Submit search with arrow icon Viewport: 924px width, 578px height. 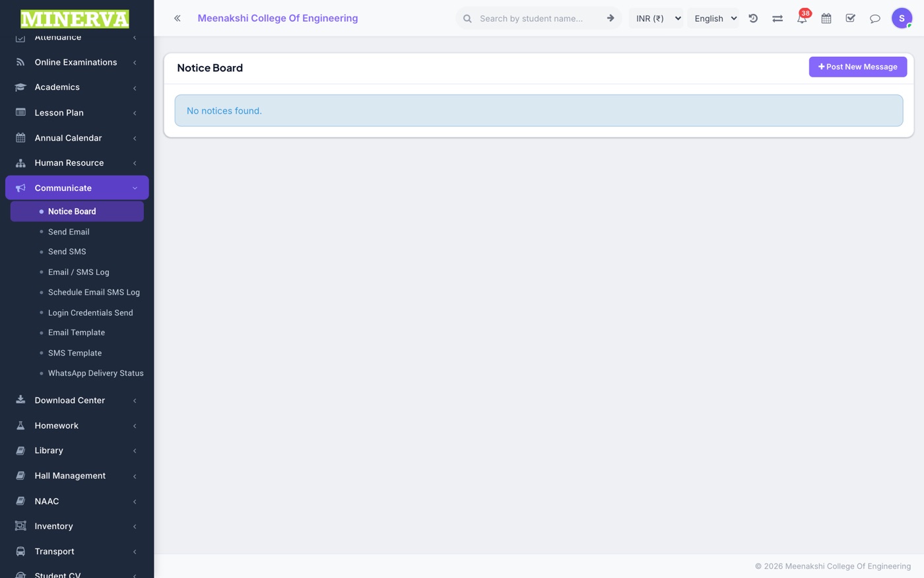[610, 18]
